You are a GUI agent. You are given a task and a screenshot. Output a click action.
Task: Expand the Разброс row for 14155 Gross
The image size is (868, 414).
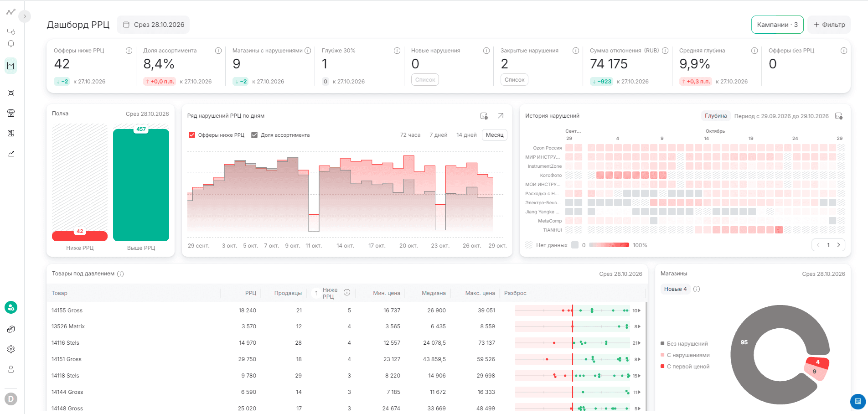pos(637,310)
